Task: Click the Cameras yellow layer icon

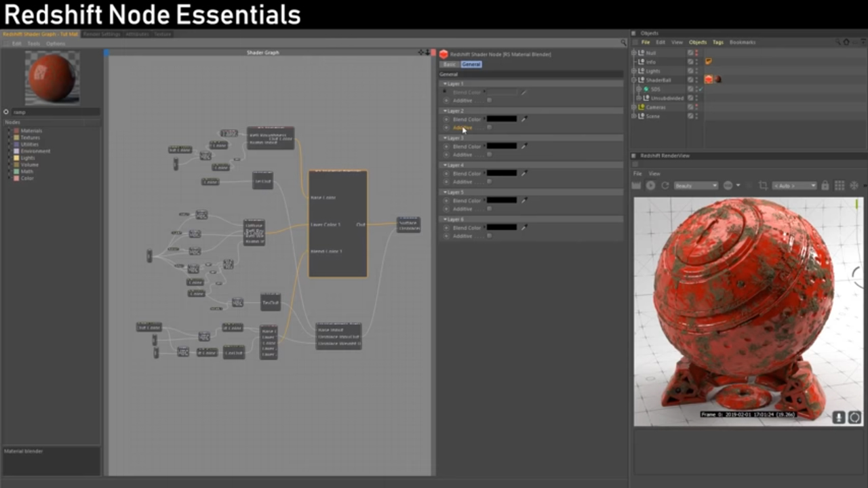Action: click(642, 107)
